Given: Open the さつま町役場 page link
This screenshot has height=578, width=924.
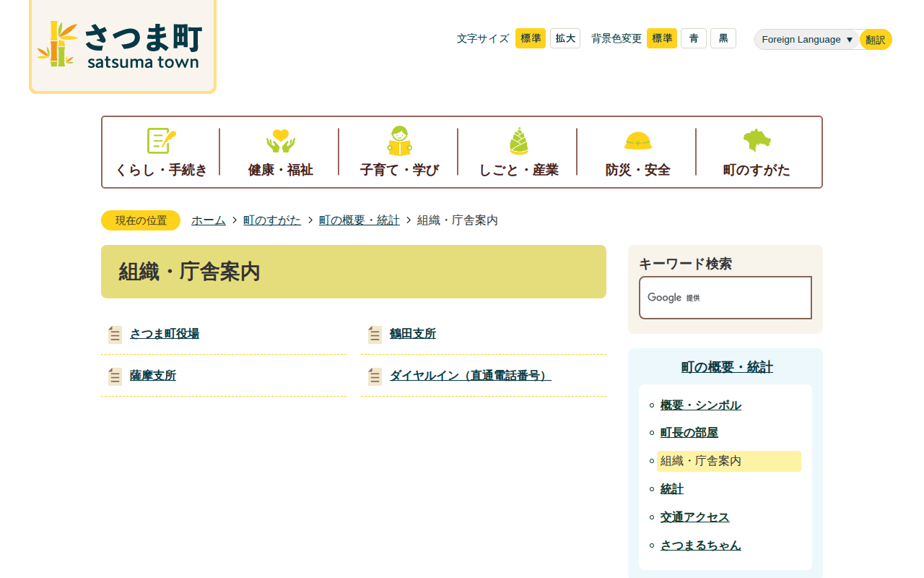Looking at the screenshot, I should pos(165,334).
